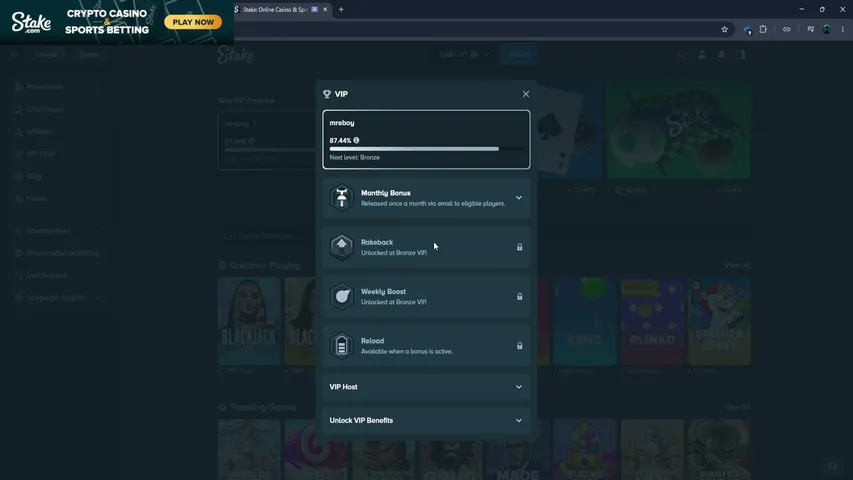
Task: Open the Blackjack game thumbnail
Action: coord(249,321)
